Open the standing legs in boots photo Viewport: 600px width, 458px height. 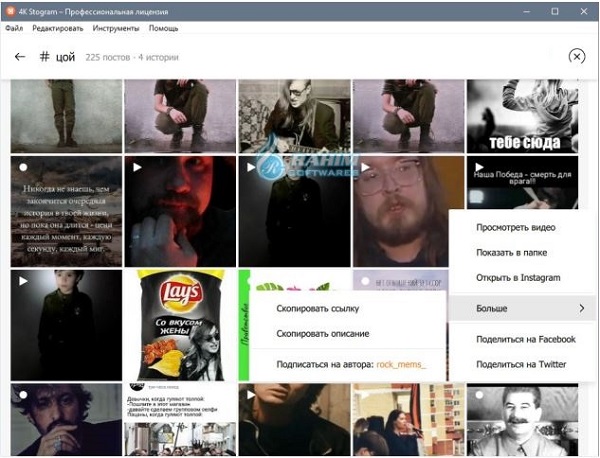click(x=66, y=116)
